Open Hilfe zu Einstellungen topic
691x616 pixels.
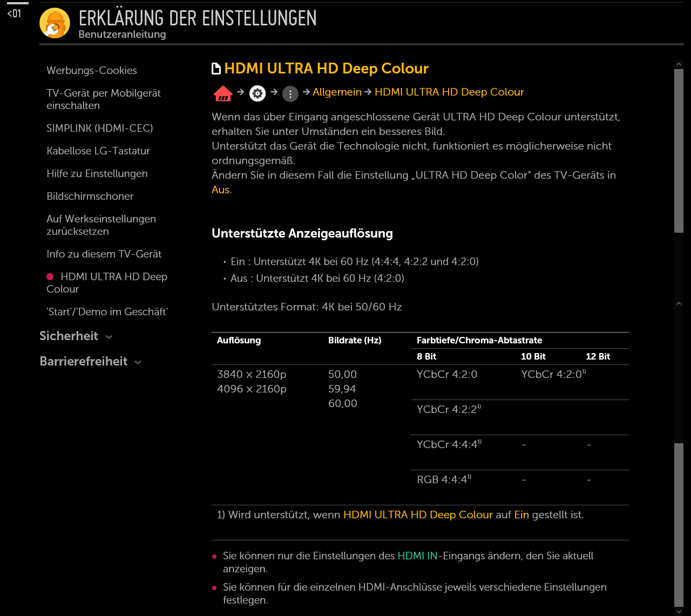coord(97,173)
